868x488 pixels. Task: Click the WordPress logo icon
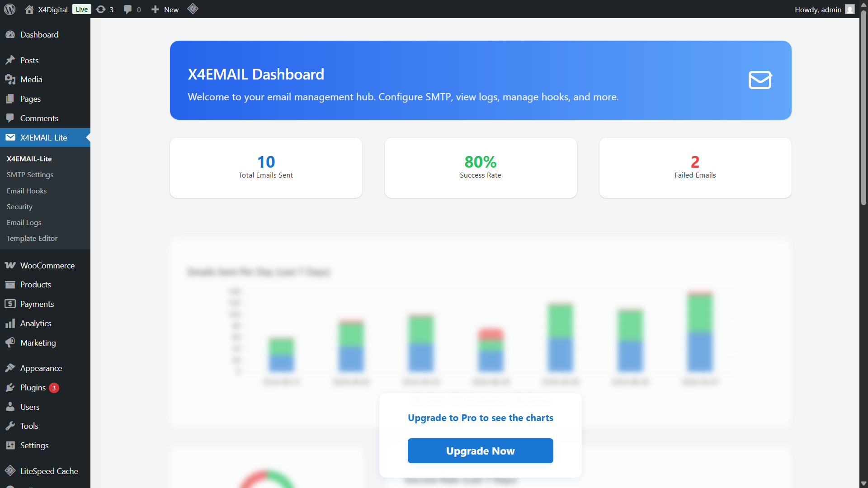coord(9,9)
